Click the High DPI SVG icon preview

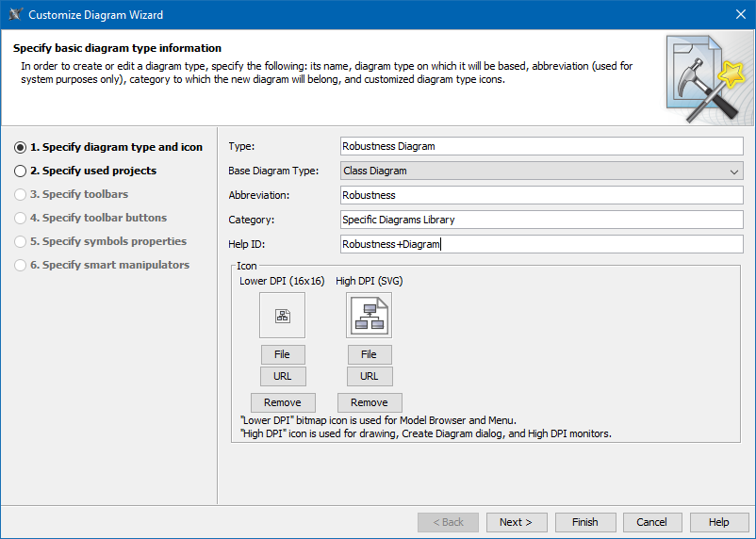click(369, 315)
